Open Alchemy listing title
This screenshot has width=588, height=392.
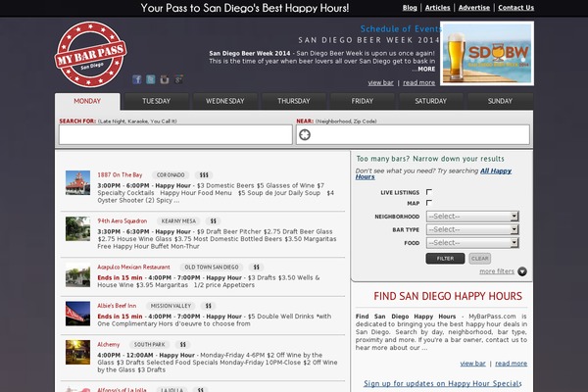[109, 345]
